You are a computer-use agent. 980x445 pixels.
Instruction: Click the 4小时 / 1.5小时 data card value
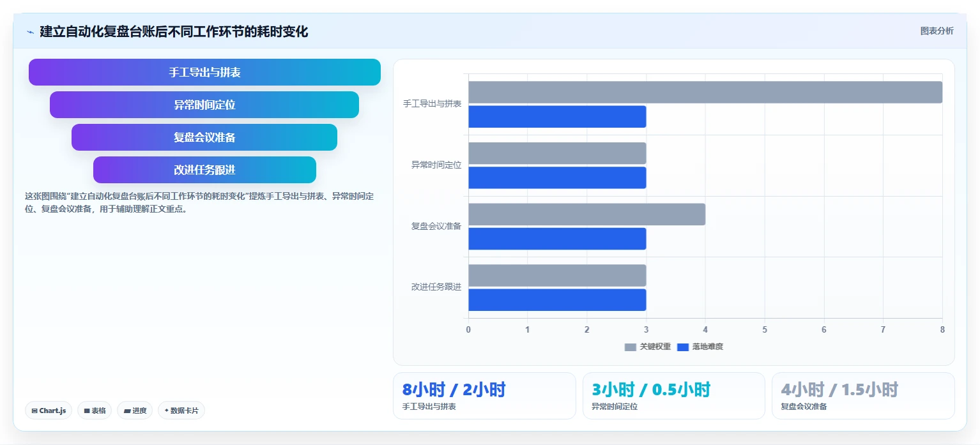click(x=839, y=389)
